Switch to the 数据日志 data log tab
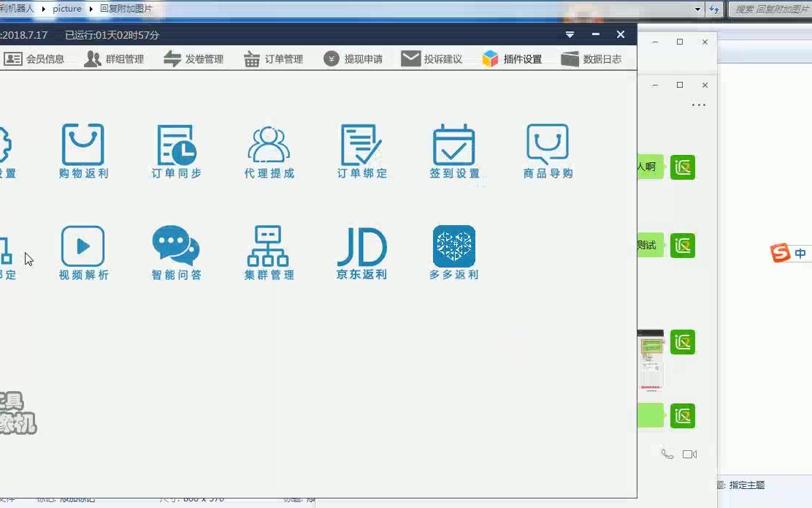812x508 pixels. coord(591,59)
